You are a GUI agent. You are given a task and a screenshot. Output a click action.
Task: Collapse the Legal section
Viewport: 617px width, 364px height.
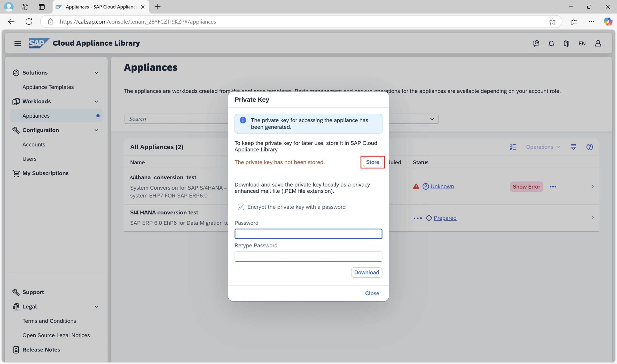pos(96,306)
